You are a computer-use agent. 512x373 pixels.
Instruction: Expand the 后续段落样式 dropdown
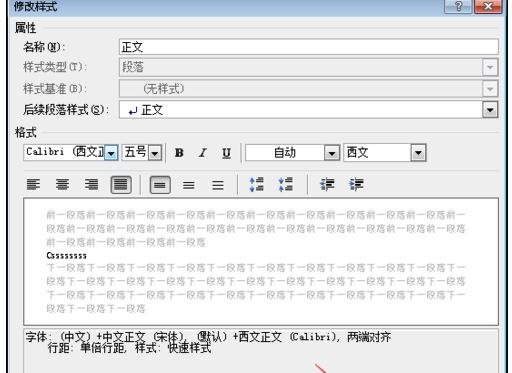tap(490, 110)
